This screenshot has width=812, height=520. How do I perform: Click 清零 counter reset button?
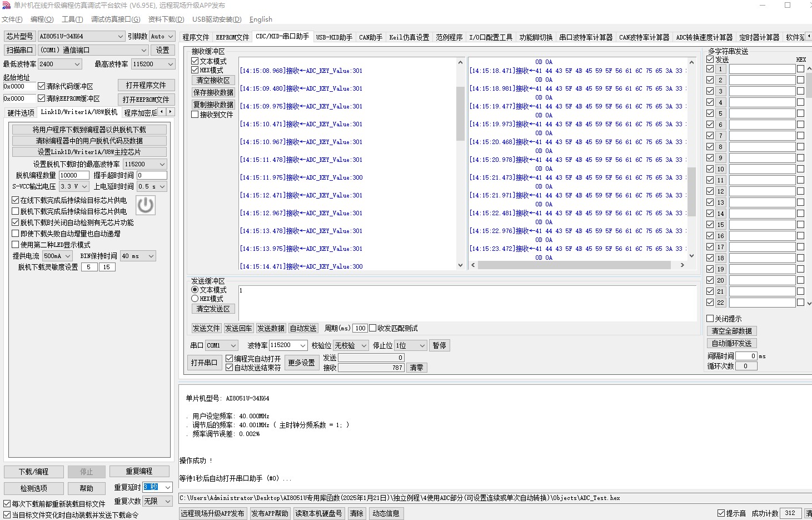(416, 368)
